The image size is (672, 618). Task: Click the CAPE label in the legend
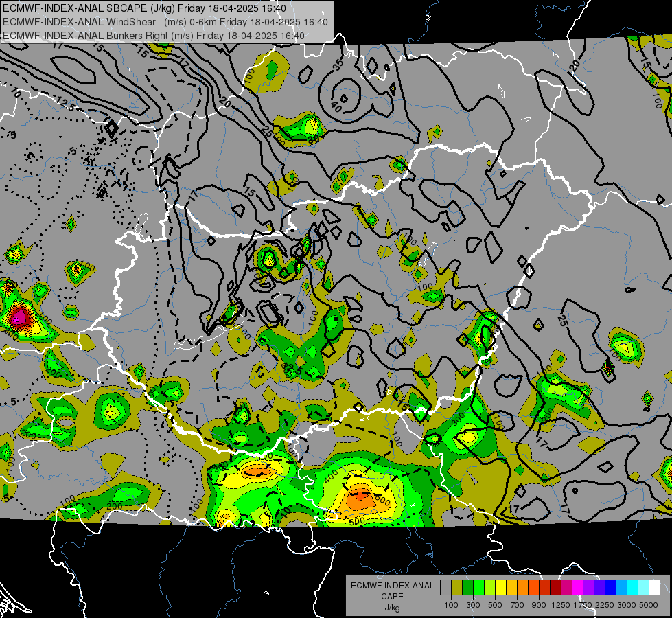(392, 597)
